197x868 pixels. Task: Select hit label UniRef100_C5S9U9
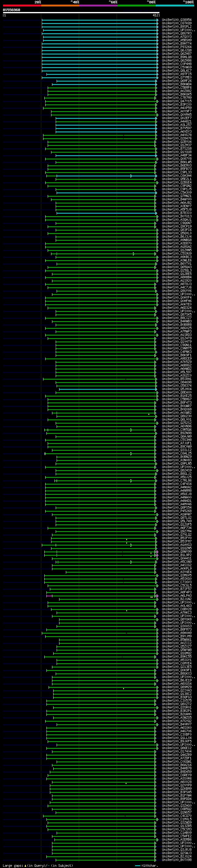177,254
